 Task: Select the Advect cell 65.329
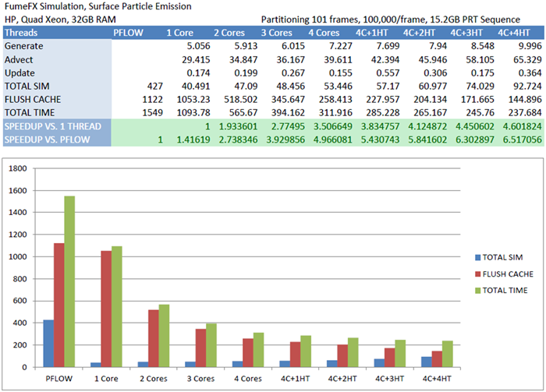click(527, 60)
